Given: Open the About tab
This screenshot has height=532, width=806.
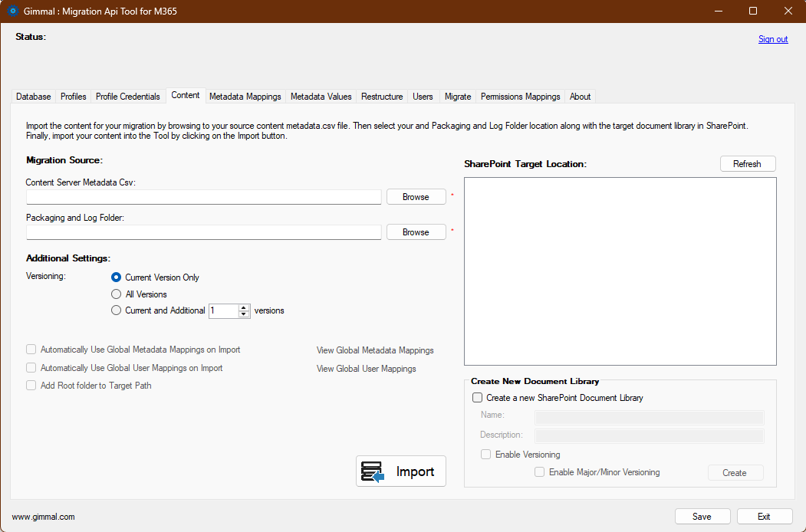Looking at the screenshot, I should (580, 96).
